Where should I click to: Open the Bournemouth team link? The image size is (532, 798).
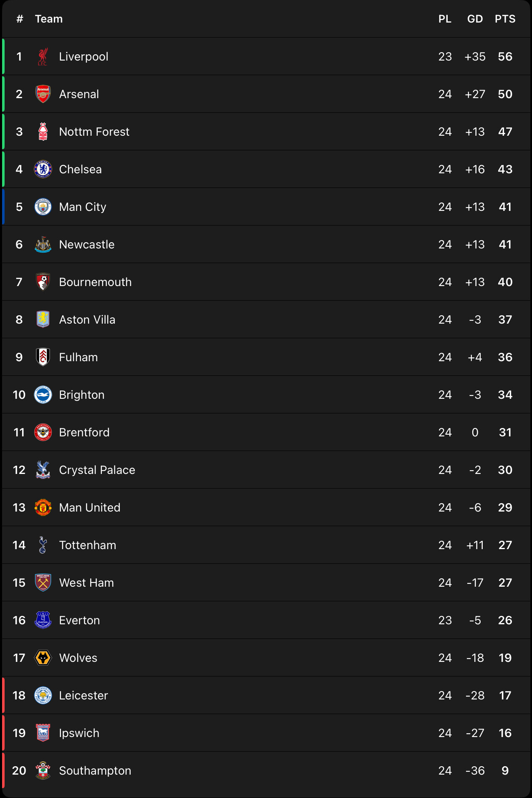coord(95,282)
